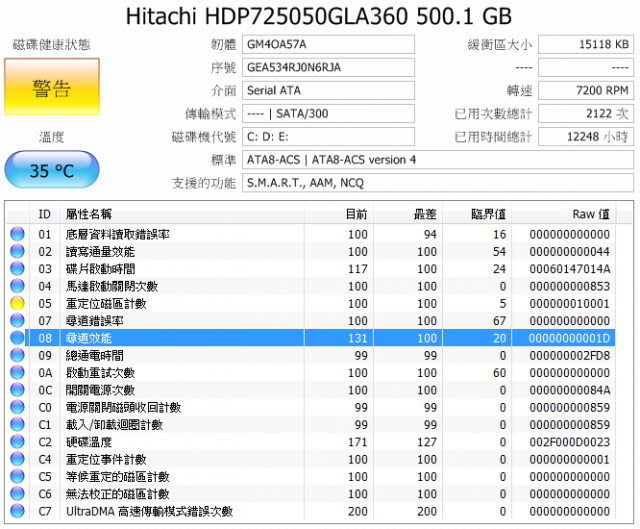Click the 屬性名稱 column header
640x529 pixels.
click(x=182, y=214)
